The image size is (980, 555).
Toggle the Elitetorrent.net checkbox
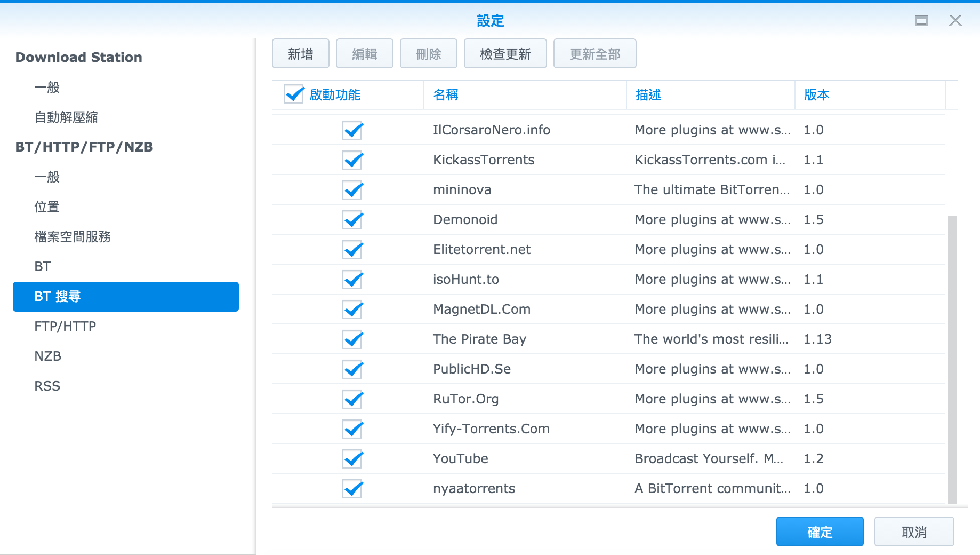(x=352, y=250)
